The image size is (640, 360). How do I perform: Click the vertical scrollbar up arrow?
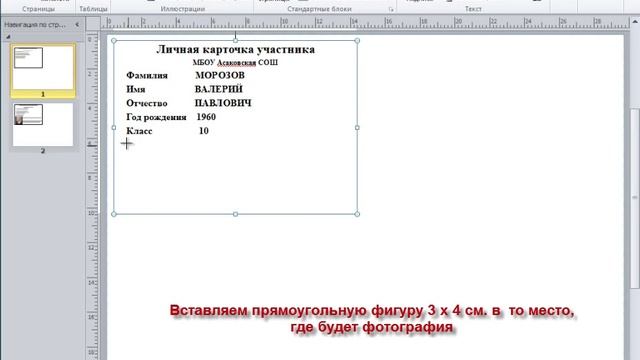635,22
